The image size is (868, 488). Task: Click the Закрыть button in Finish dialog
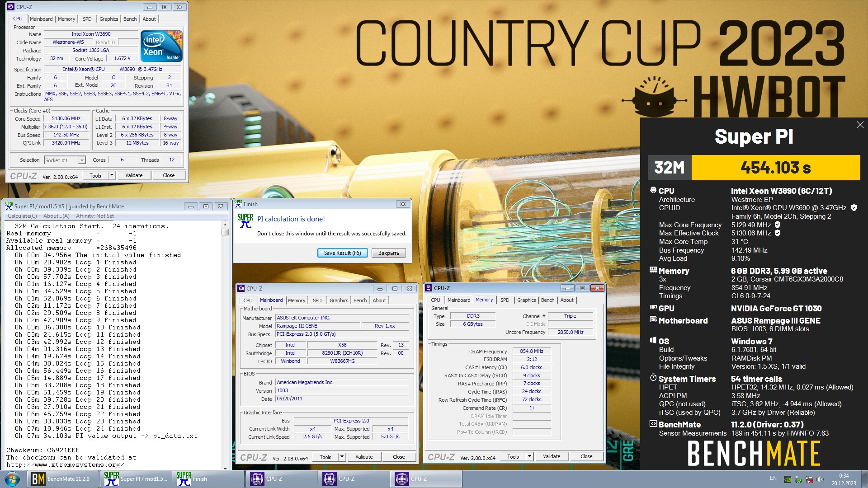pyautogui.click(x=388, y=253)
